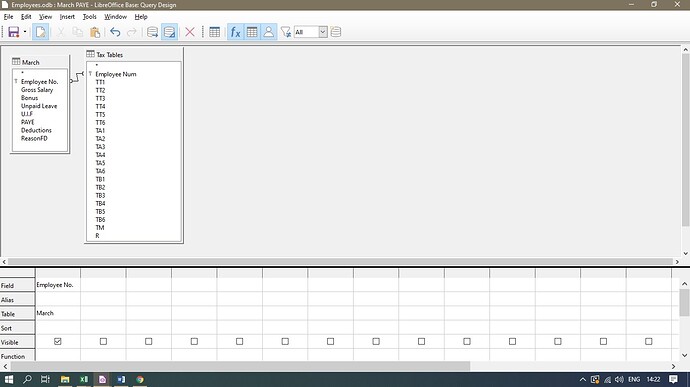Image resolution: width=690 pixels, height=387 pixels.
Task: Click the Save icon in toolbar
Action: click(14, 32)
